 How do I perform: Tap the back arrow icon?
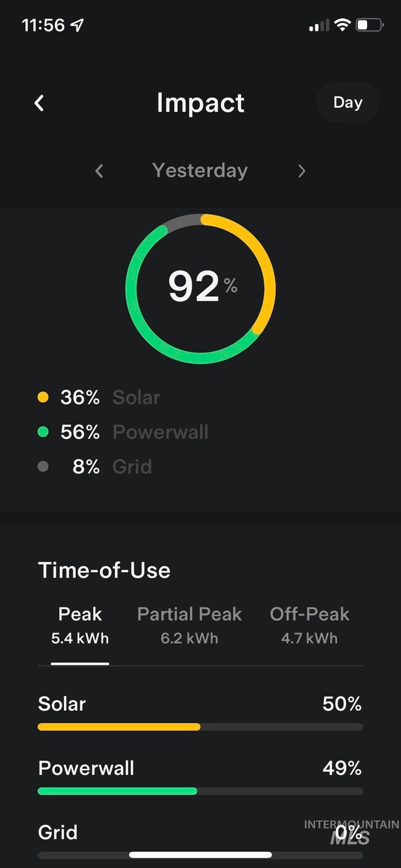click(39, 103)
